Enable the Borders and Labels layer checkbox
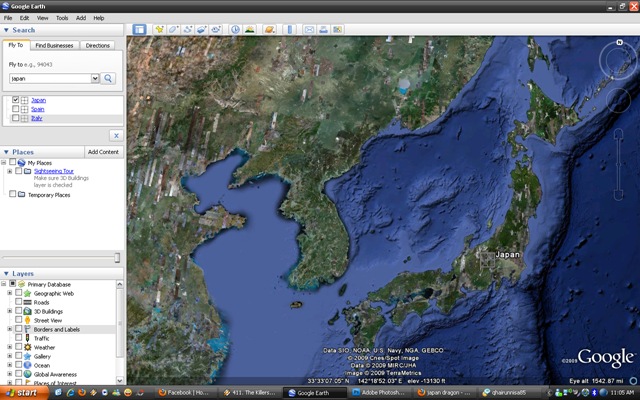 tap(18, 329)
